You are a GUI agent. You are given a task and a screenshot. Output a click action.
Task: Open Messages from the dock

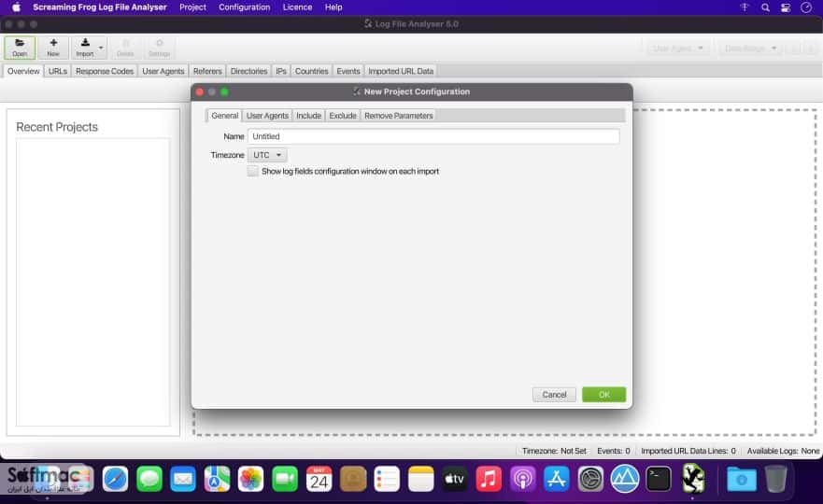pyautogui.click(x=149, y=479)
